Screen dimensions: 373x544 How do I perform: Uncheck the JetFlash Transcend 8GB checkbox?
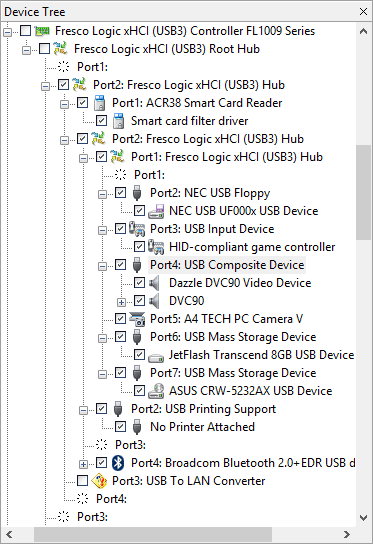(139, 355)
